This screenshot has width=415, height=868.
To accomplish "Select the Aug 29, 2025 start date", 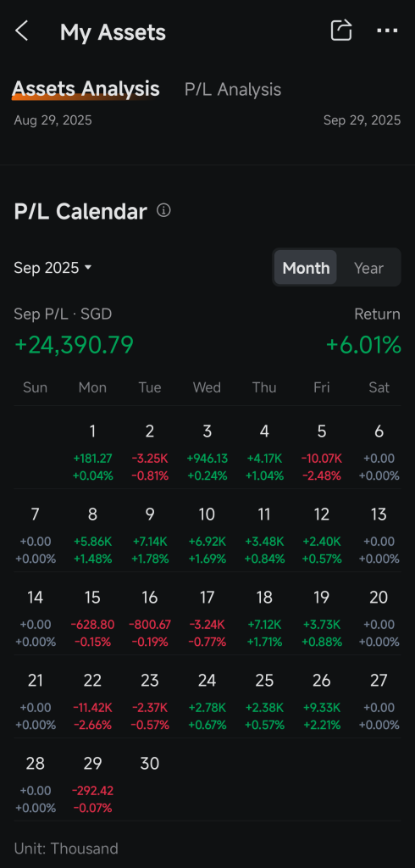I will point(53,120).
